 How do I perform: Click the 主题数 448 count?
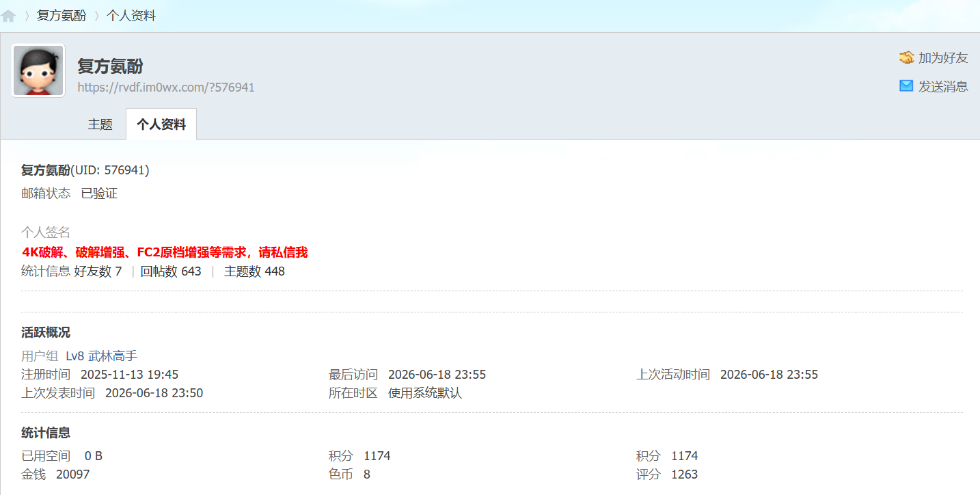(254, 271)
